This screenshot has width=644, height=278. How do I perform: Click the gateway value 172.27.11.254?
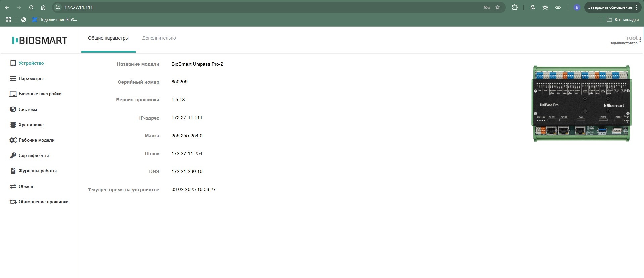pyautogui.click(x=187, y=153)
